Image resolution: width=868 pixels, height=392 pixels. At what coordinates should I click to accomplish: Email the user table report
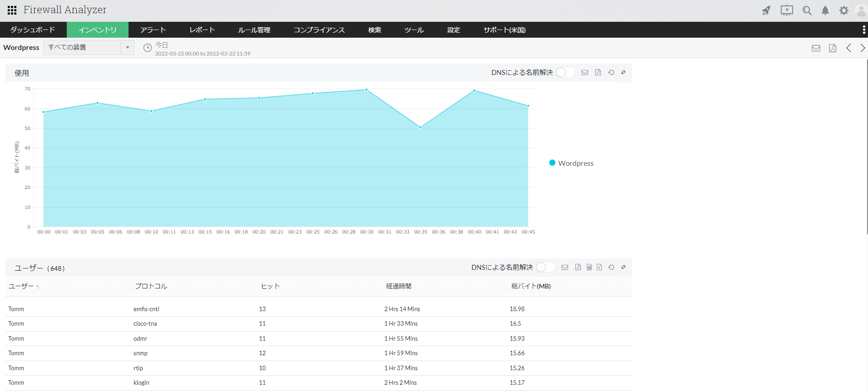[x=565, y=268]
